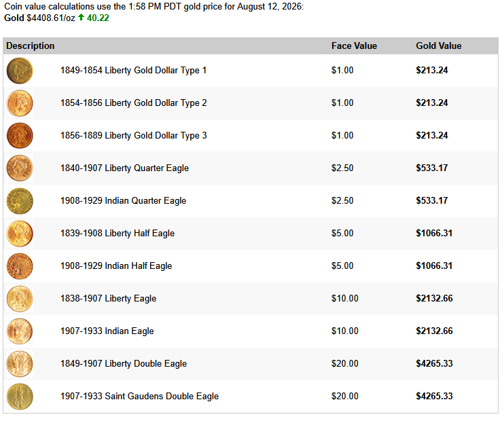Screen dimensions: 504x421
Task: Open the 1849-1854 Liberty Gold Dollar Type 1 link
Action: pyautogui.click(x=133, y=71)
